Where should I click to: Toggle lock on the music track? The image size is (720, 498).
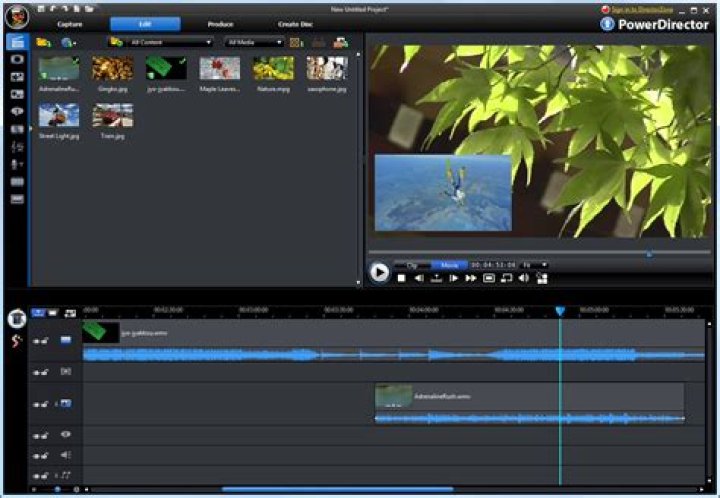(45, 476)
